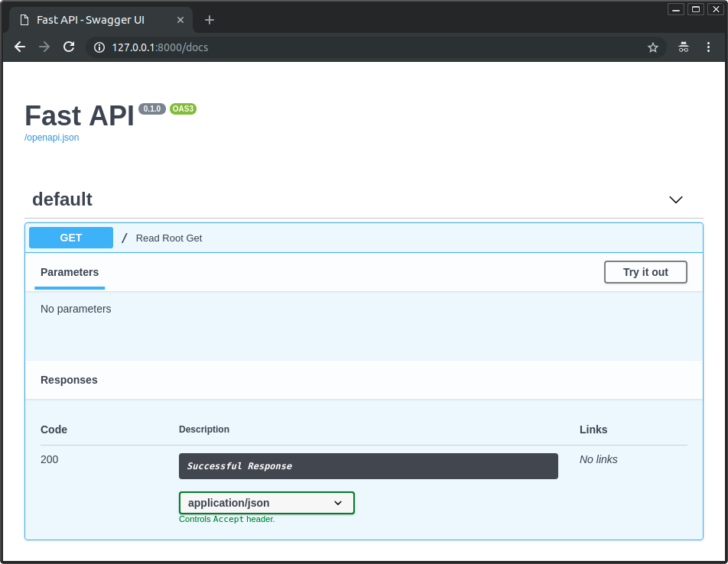Viewport: 728px width, 564px height.
Task: Click the incognito profile icon
Action: [684, 47]
